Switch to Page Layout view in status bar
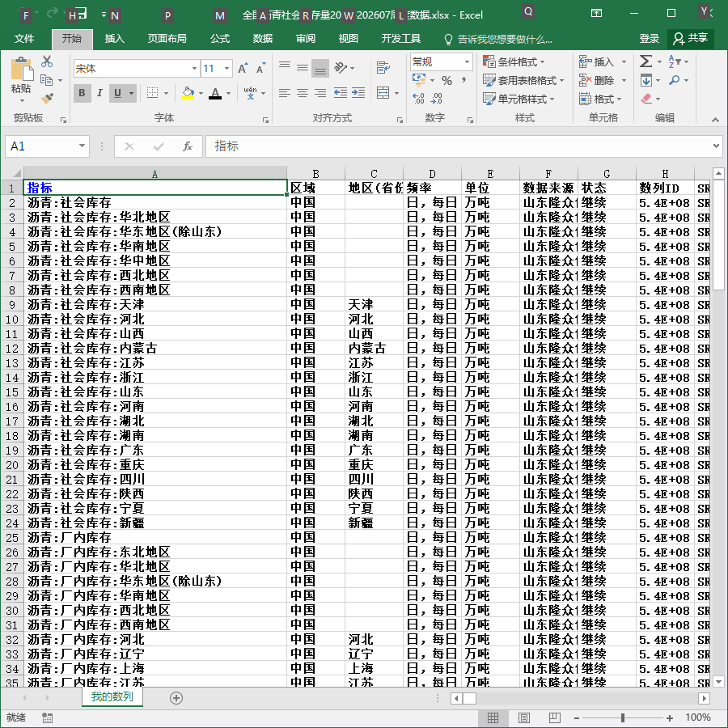 523,717
